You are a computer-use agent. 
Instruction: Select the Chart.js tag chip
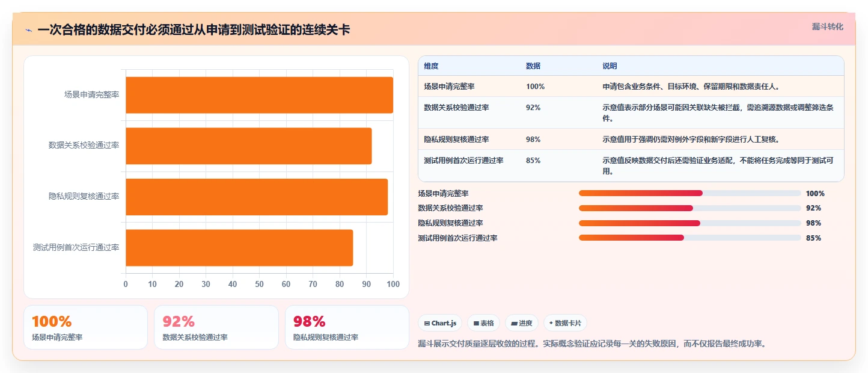[439, 323]
